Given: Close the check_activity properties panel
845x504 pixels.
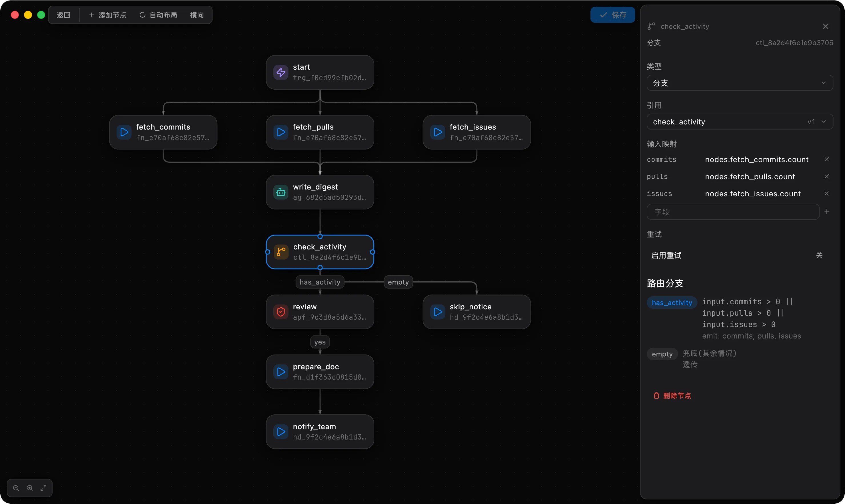Looking at the screenshot, I should pos(825,27).
